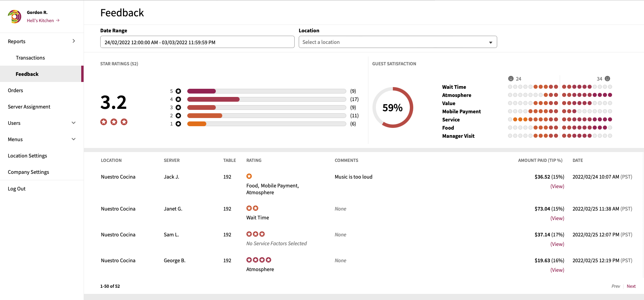The height and width of the screenshot is (300, 644).
Task: Click the Prev pagination link
Action: click(x=616, y=286)
